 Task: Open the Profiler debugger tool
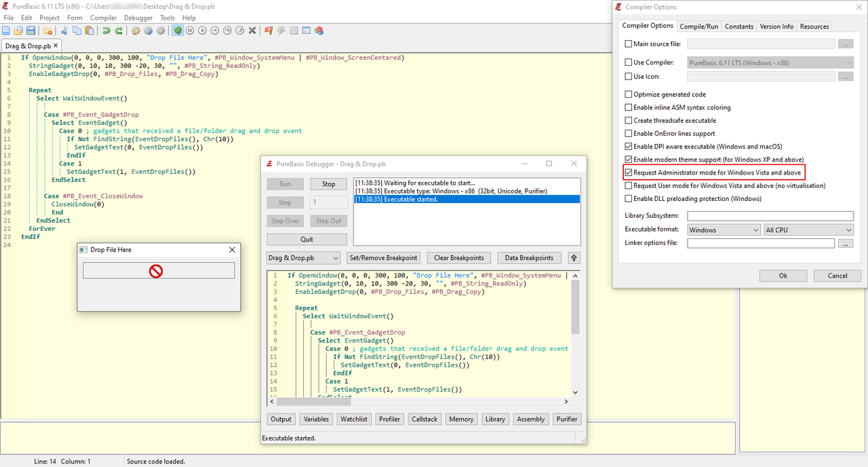click(x=389, y=419)
